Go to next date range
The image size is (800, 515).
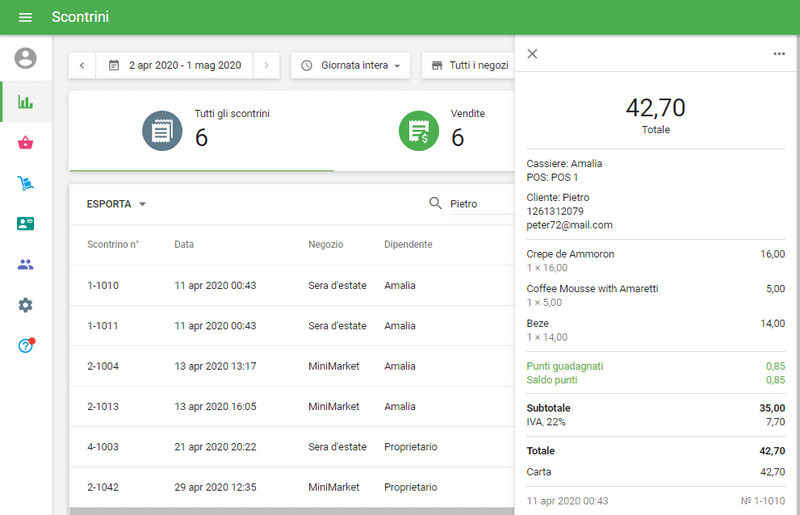(x=266, y=66)
